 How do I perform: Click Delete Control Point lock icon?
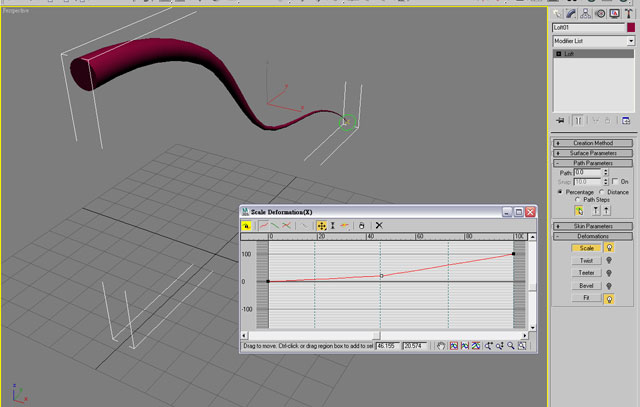pyautogui.click(x=362, y=226)
